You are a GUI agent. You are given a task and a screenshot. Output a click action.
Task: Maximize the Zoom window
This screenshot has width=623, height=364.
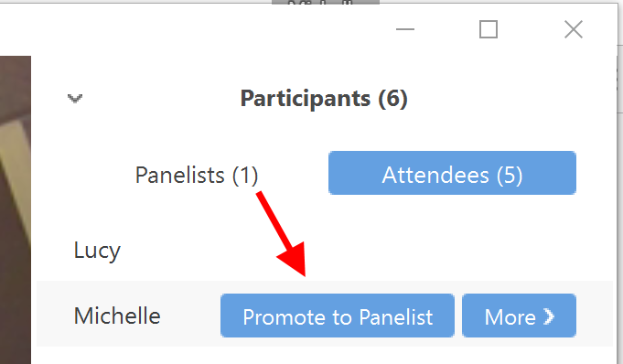coord(489,29)
